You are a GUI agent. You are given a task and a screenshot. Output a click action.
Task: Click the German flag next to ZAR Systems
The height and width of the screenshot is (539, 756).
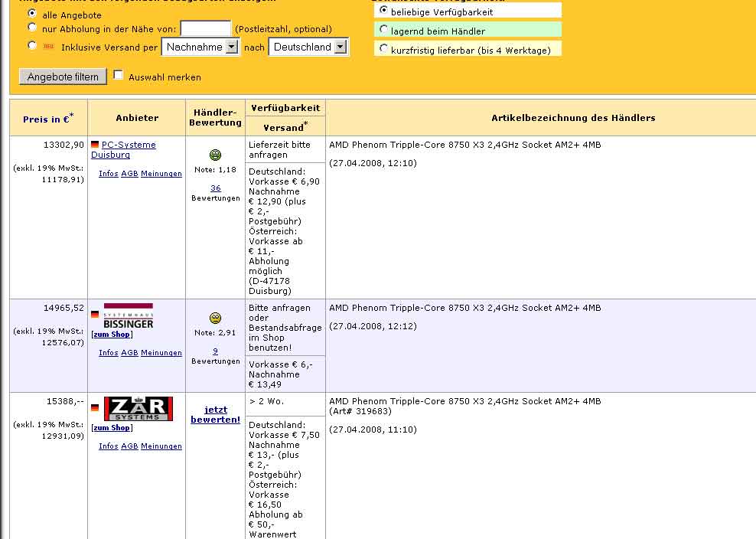tap(95, 408)
